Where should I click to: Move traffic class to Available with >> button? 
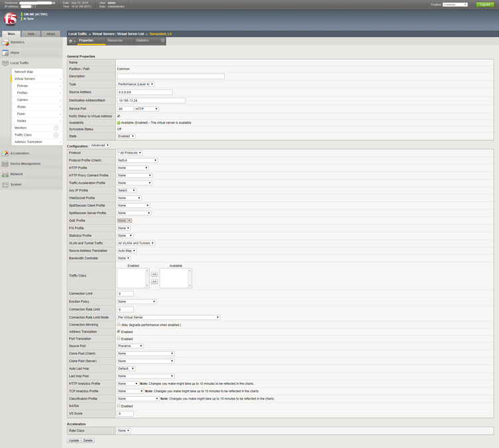coord(154,282)
